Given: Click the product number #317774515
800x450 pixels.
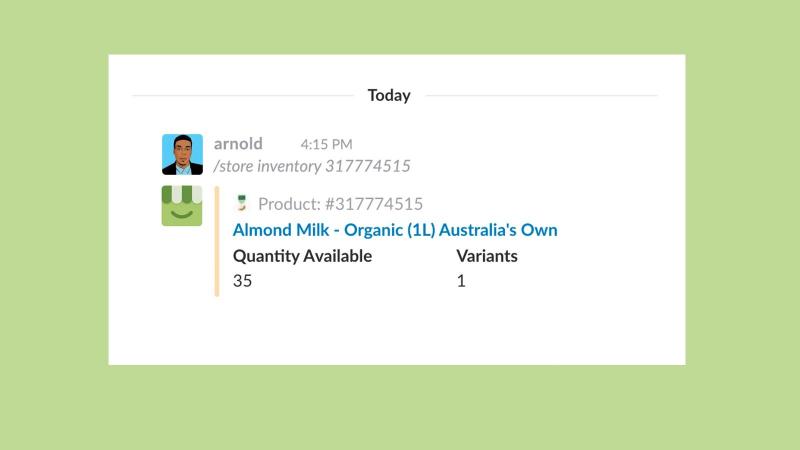Looking at the screenshot, I should point(374,204).
